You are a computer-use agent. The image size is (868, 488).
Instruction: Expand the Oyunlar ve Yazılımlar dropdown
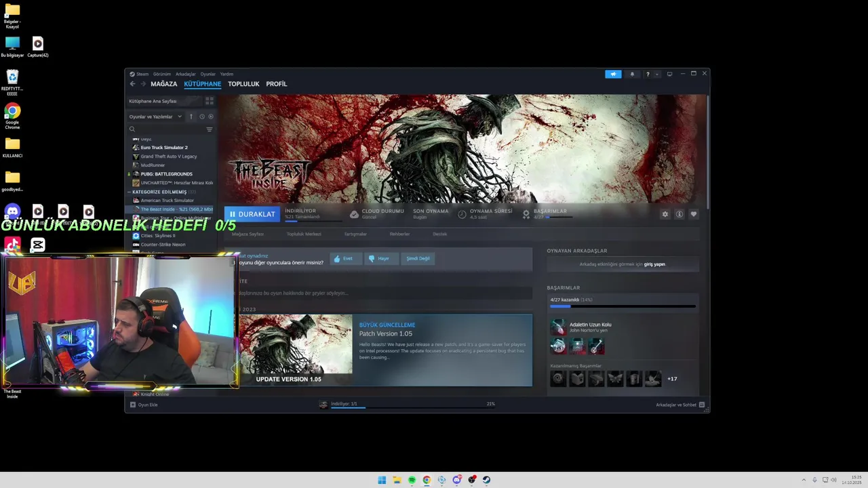coord(155,117)
